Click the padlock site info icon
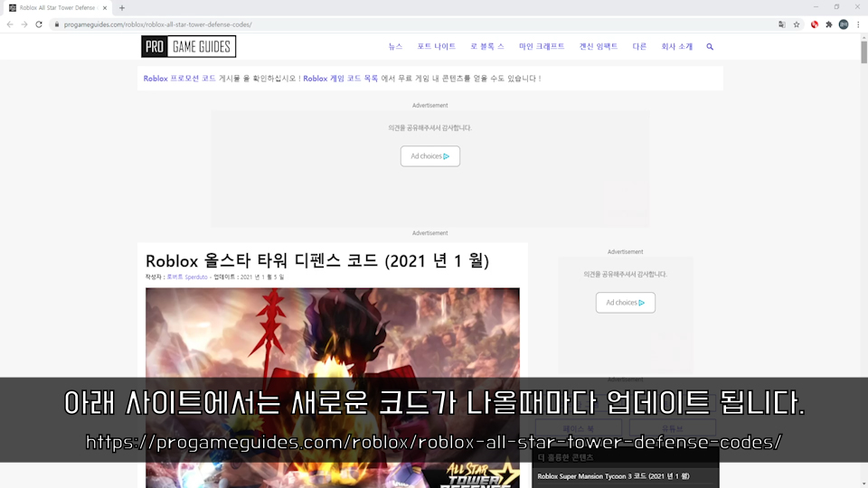 click(56, 24)
